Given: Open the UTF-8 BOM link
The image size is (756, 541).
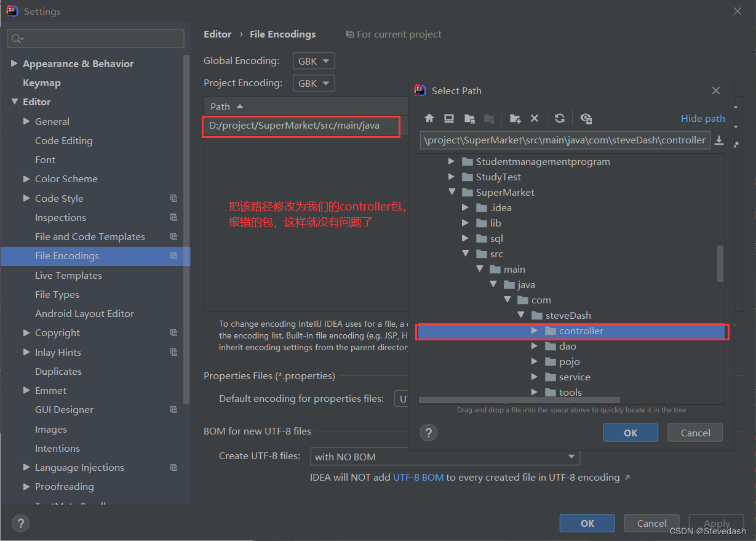Looking at the screenshot, I should 418,477.
